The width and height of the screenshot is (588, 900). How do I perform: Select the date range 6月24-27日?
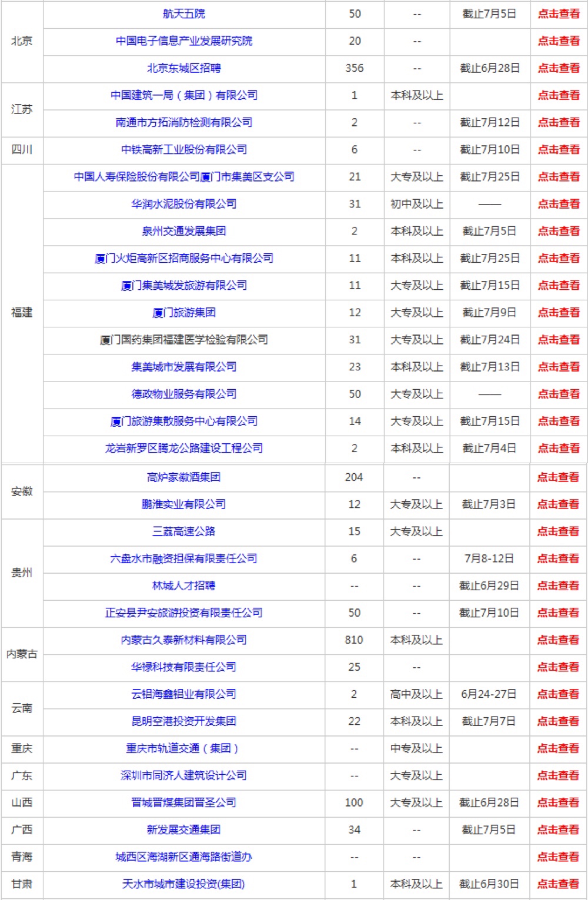tap(489, 694)
